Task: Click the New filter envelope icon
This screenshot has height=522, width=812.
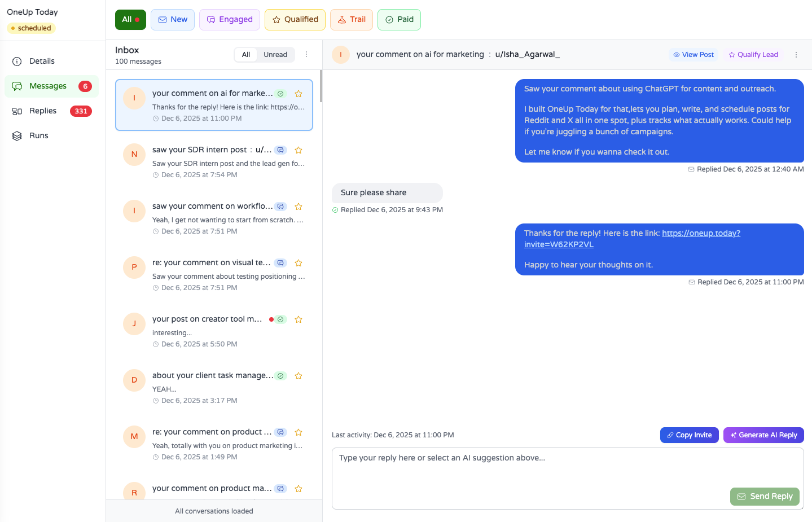Action: point(162,19)
